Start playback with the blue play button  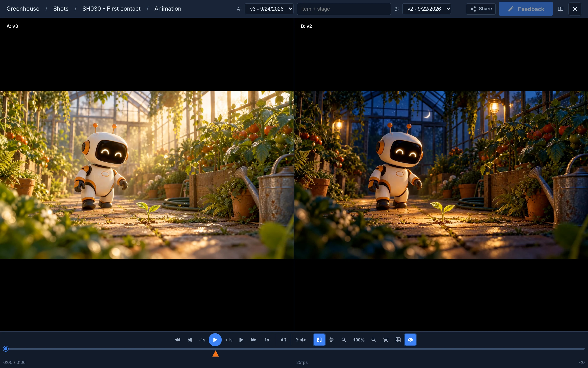point(215,340)
